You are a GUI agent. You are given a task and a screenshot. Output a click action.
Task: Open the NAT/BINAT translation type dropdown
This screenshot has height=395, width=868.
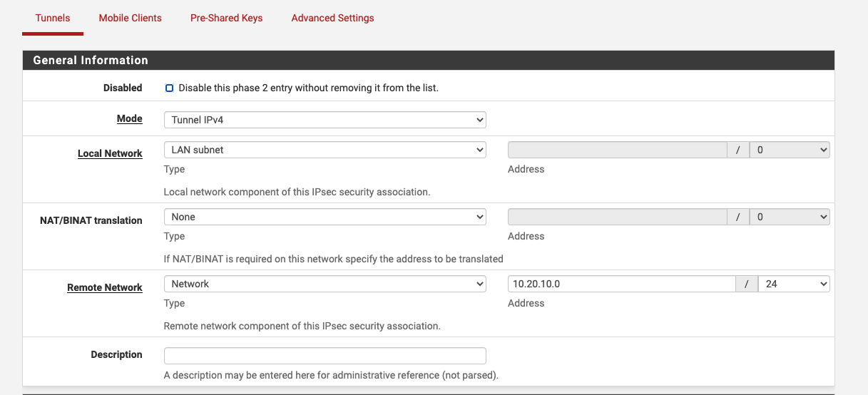(x=325, y=217)
